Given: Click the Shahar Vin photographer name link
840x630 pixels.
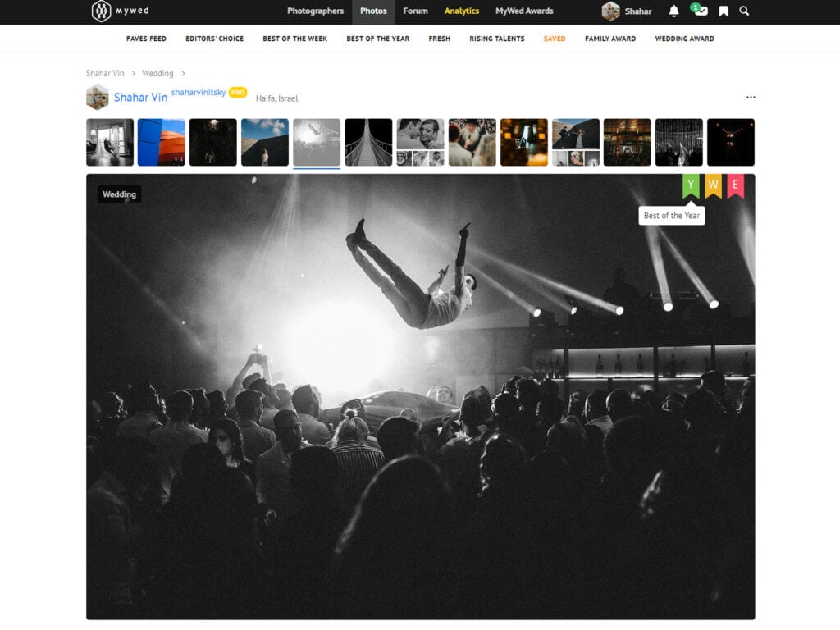Looking at the screenshot, I should coord(140,98).
